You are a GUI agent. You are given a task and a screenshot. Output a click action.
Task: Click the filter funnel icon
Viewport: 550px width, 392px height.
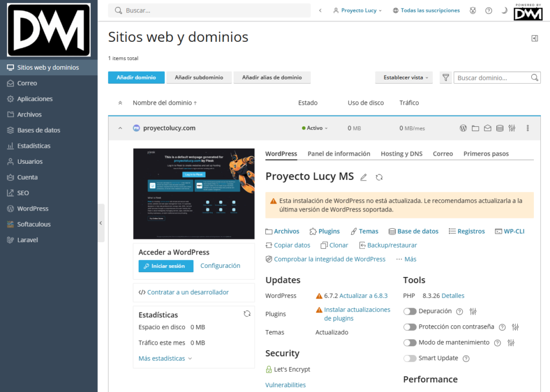tap(445, 78)
